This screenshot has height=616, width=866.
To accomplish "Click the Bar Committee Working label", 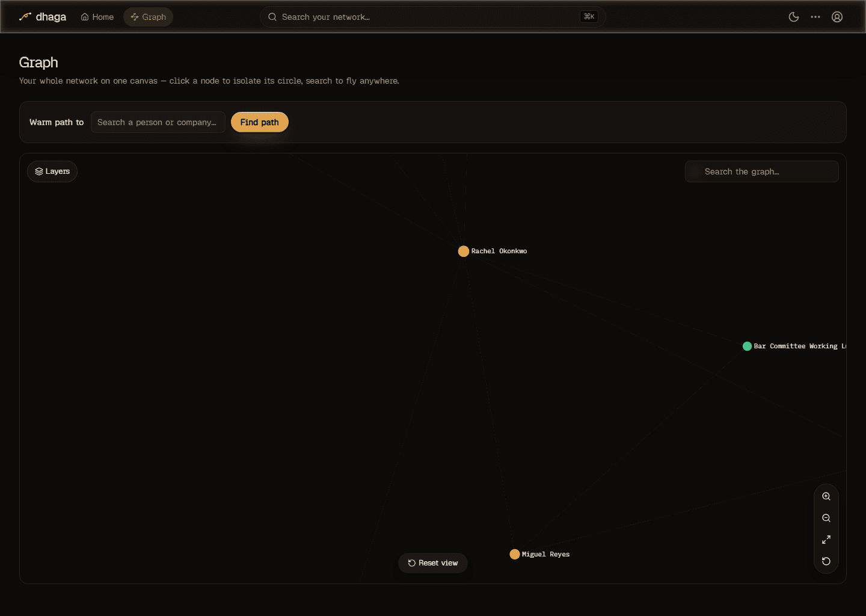I will (x=800, y=346).
